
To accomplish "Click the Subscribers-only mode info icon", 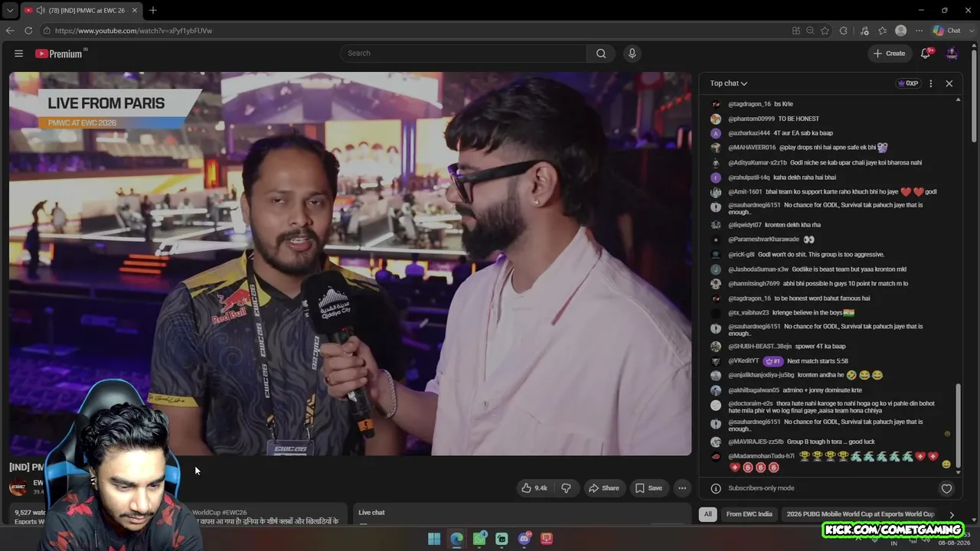I will click(x=716, y=488).
